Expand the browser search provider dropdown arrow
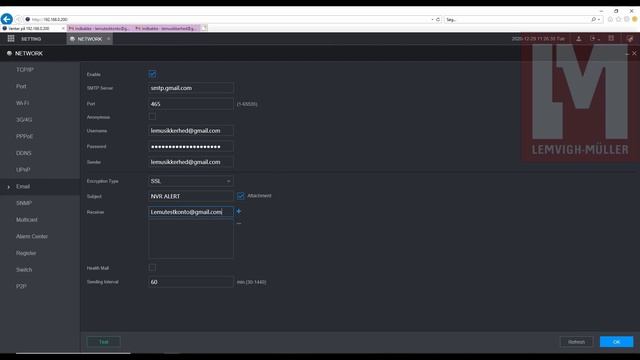This screenshot has width=640, height=360. [599, 19]
